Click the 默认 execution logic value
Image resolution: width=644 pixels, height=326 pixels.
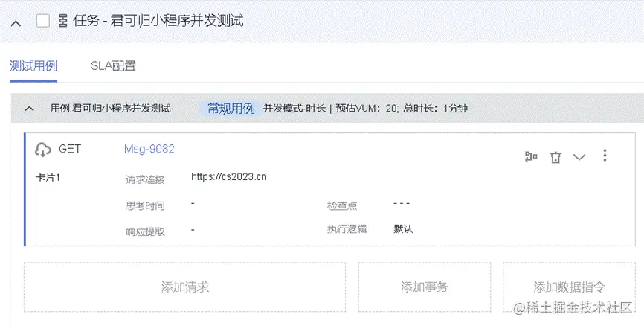tap(403, 229)
